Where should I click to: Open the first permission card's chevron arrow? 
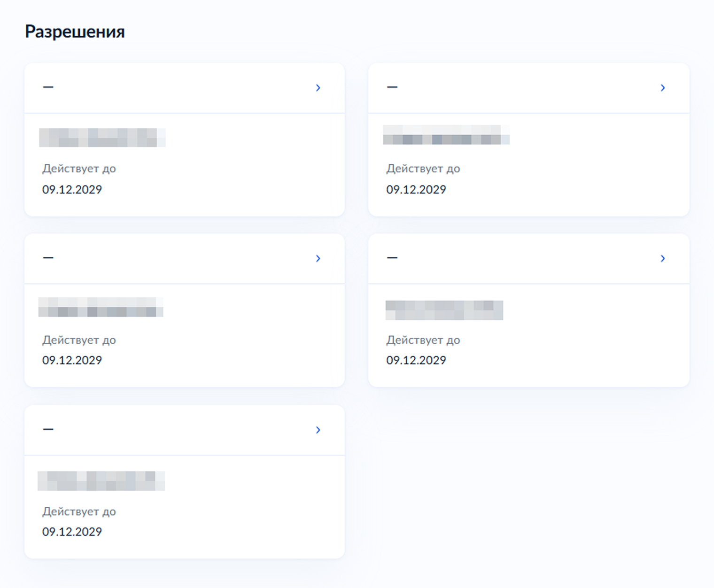coord(318,88)
